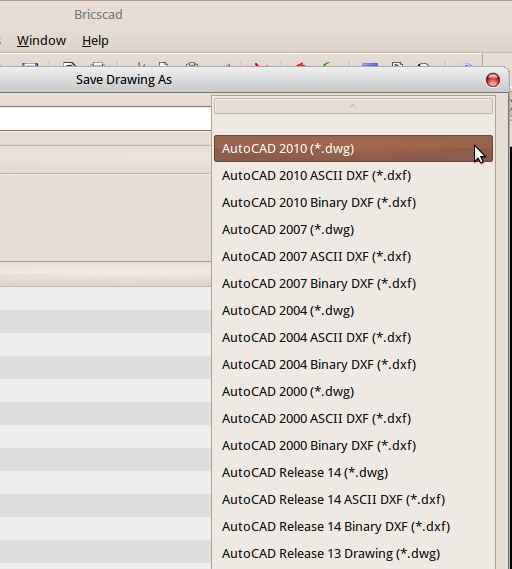Image resolution: width=512 pixels, height=569 pixels.
Task: Select AutoCAD Release 14 (*.dwg) format
Action: pos(353,472)
